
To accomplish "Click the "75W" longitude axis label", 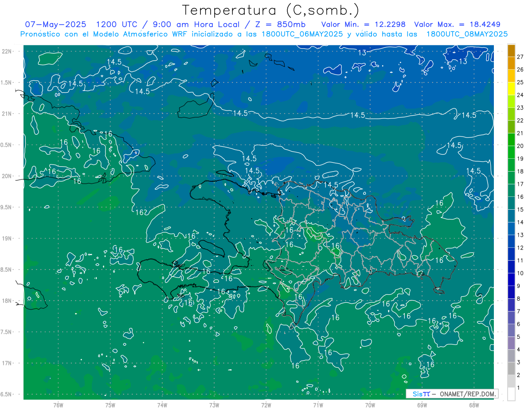I will 110,405.
